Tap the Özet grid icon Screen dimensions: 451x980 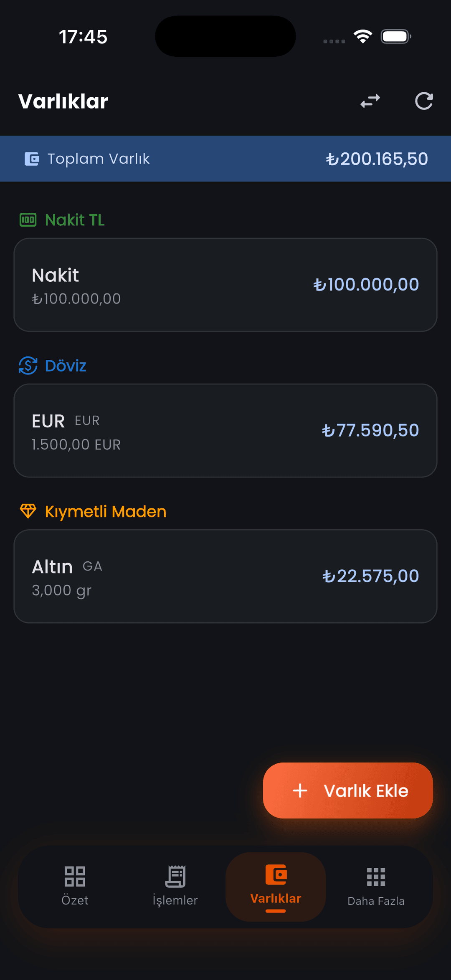75,876
